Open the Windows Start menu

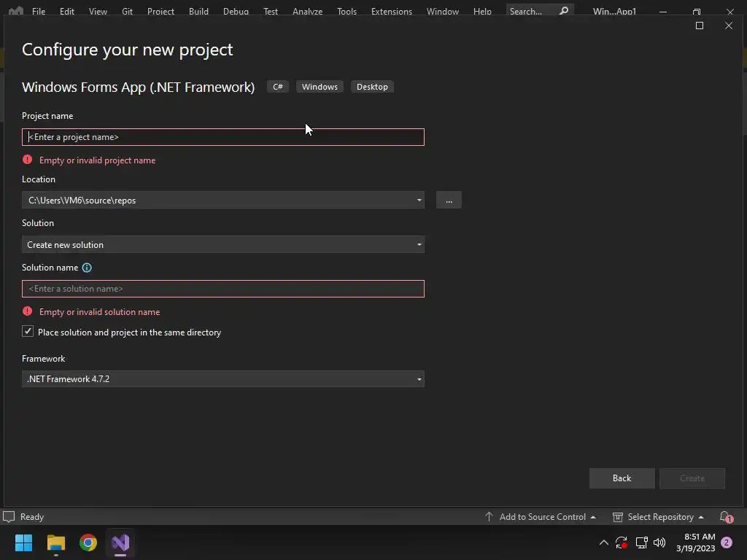23,542
